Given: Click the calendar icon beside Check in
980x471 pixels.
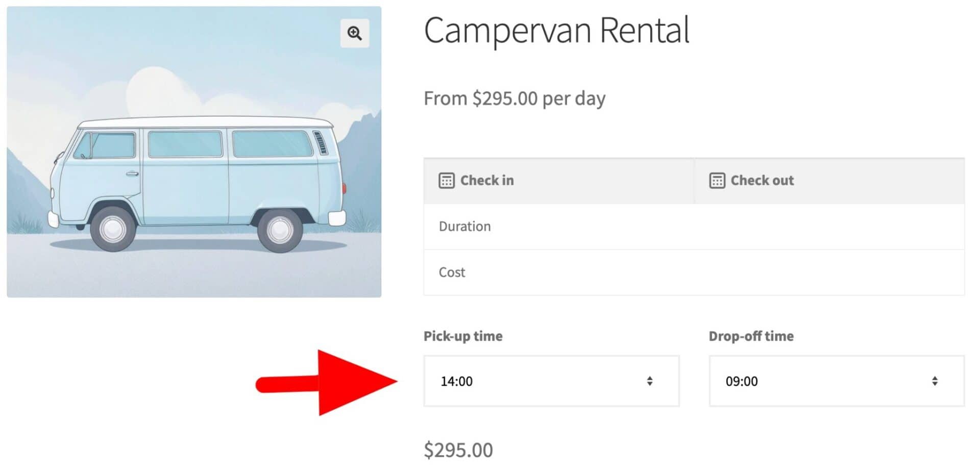Looking at the screenshot, I should (x=446, y=181).
